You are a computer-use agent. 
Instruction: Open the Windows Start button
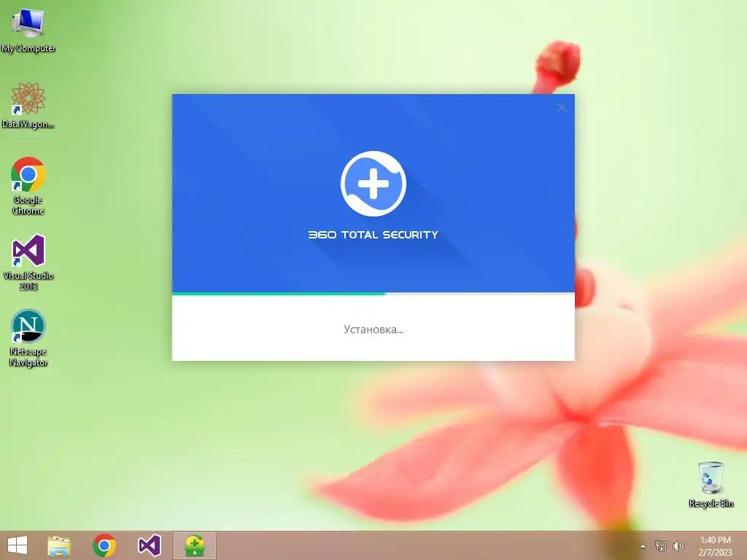tap(18, 545)
